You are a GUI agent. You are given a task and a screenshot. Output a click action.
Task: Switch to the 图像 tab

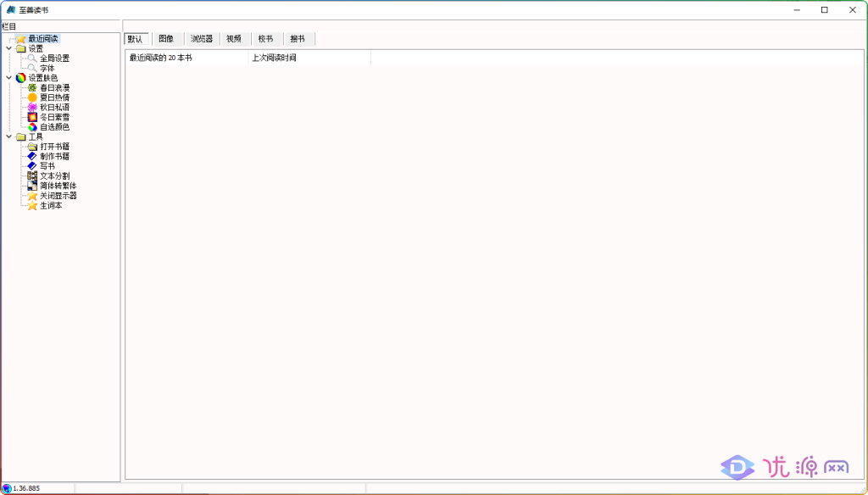166,39
